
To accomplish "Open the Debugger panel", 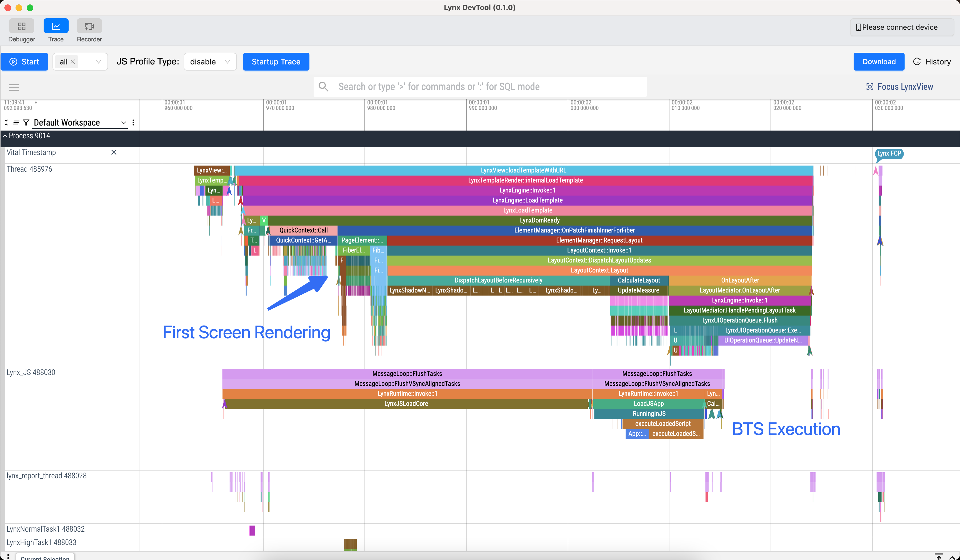I will tap(21, 31).
